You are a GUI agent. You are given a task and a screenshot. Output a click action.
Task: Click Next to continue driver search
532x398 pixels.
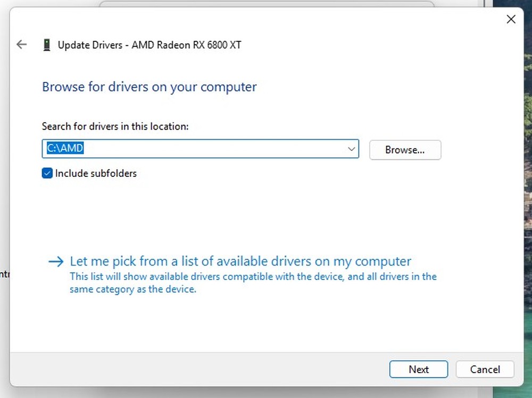(x=419, y=369)
